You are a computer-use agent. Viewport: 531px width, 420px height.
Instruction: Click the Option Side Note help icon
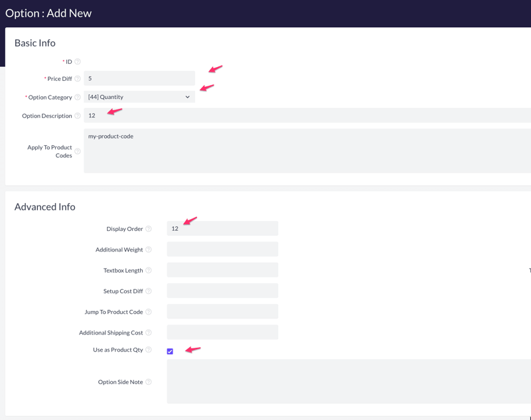coord(149,382)
